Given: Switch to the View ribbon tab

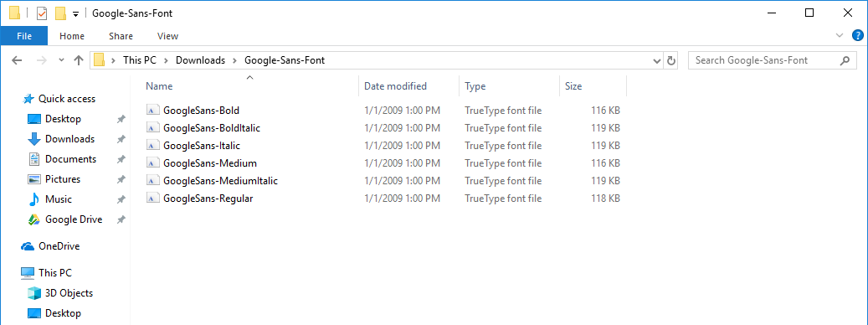Looking at the screenshot, I should point(167,36).
